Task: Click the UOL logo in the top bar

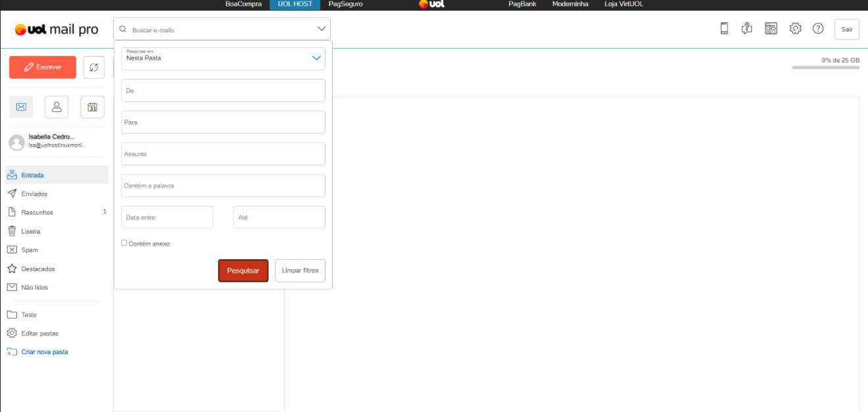Action: pos(431,5)
